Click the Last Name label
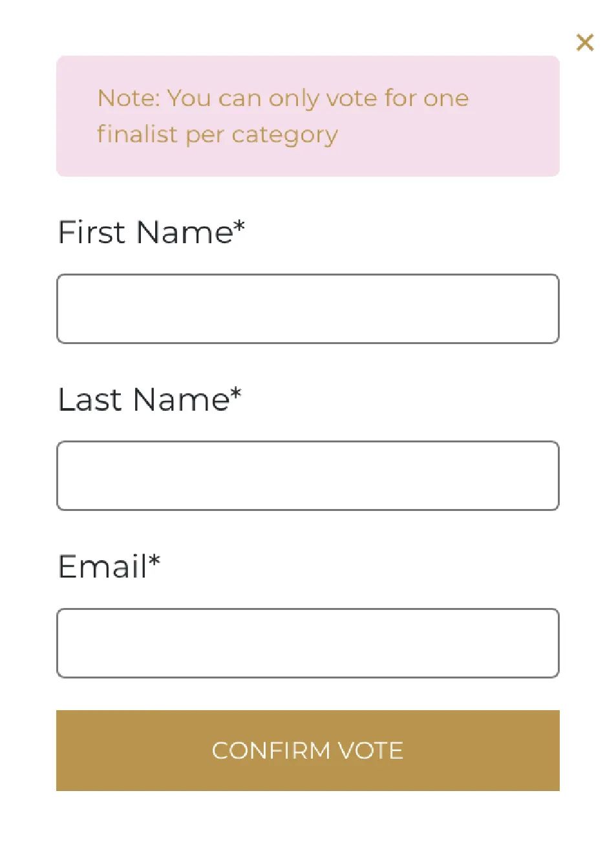The image size is (616, 846). pos(149,399)
